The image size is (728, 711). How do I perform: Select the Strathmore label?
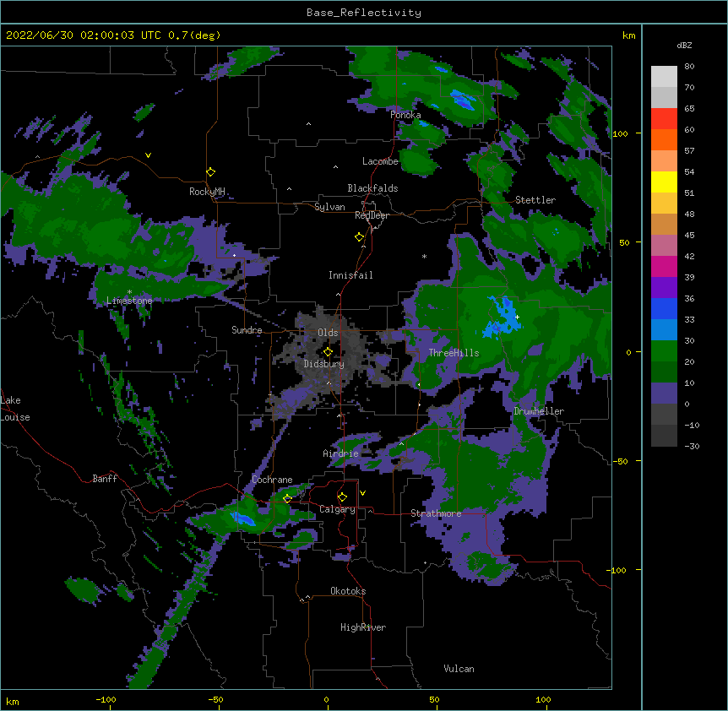point(436,513)
